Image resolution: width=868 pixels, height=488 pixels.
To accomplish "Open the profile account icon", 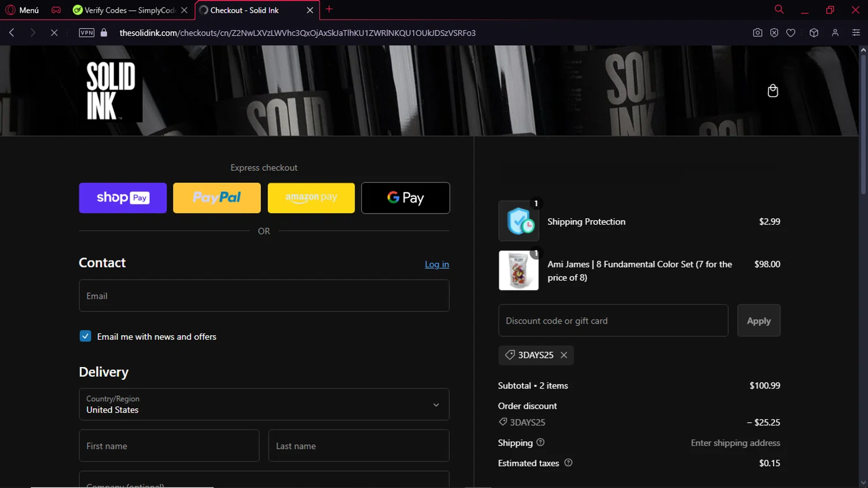I will click(x=835, y=33).
